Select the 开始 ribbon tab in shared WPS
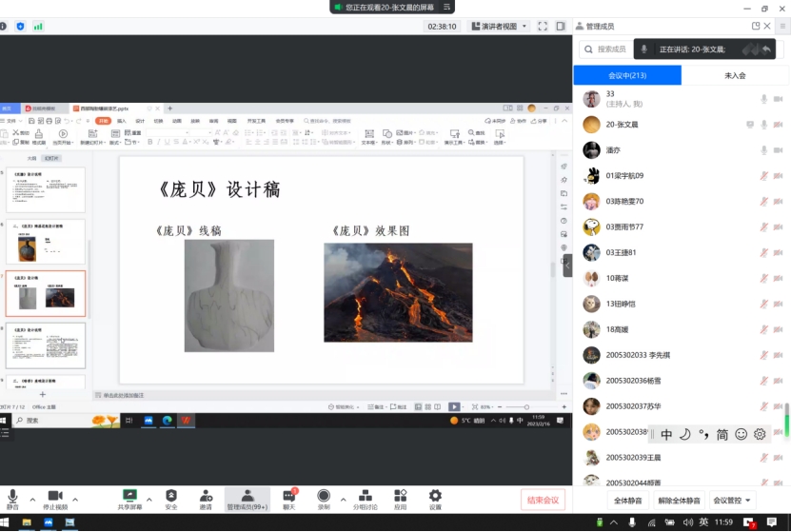 (103, 121)
